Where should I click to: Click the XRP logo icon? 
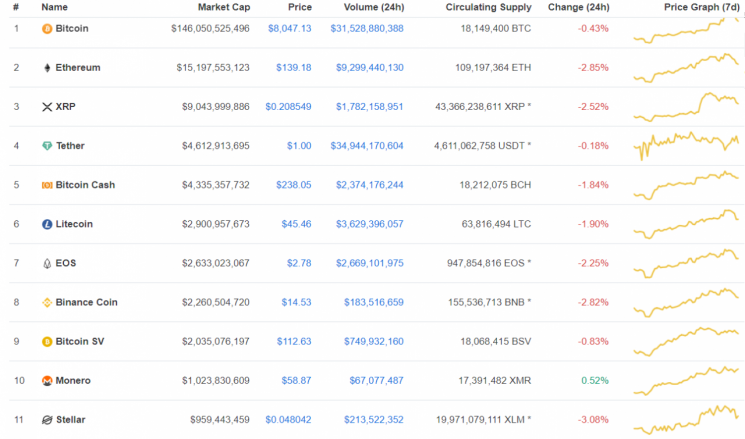pyautogui.click(x=47, y=107)
